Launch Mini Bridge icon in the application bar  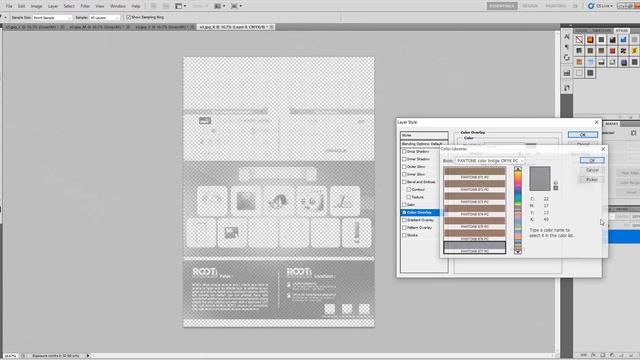[166, 6]
